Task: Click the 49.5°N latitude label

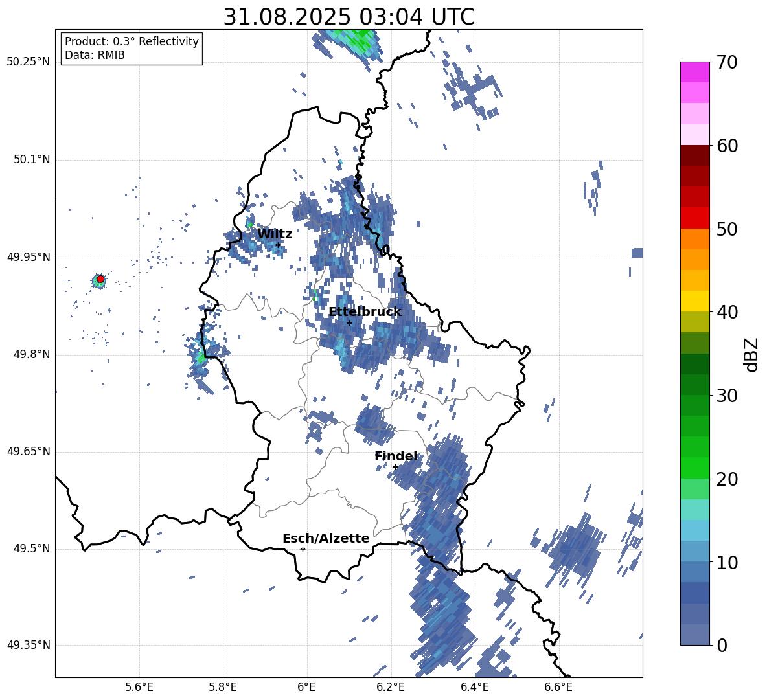Action: tap(32, 549)
